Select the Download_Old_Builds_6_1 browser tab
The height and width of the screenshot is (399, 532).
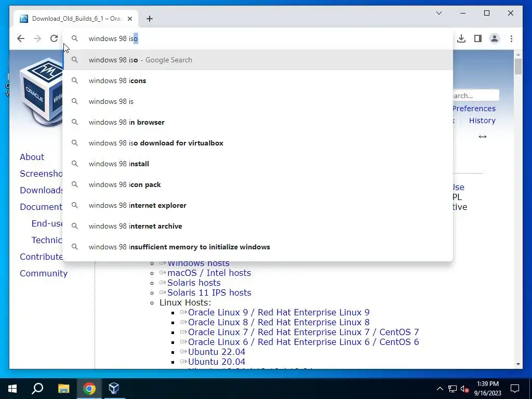pyautogui.click(x=76, y=19)
